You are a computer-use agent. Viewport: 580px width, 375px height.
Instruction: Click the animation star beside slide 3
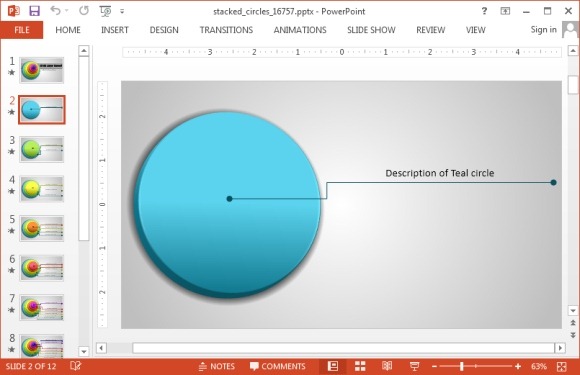coord(12,151)
